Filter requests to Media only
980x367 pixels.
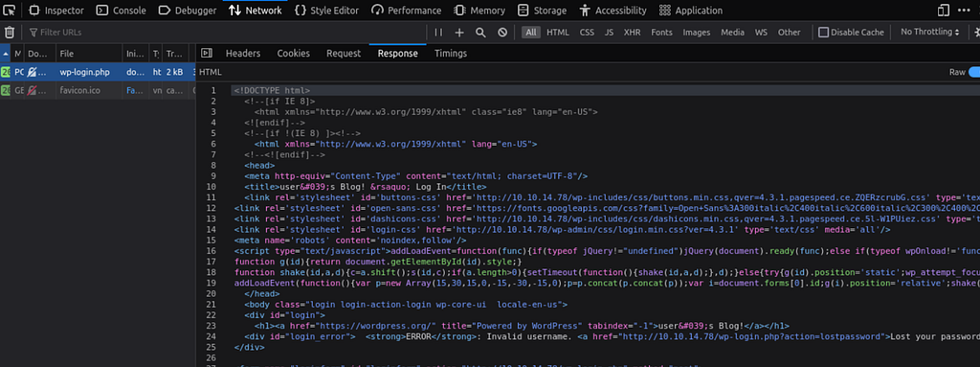(x=732, y=32)
